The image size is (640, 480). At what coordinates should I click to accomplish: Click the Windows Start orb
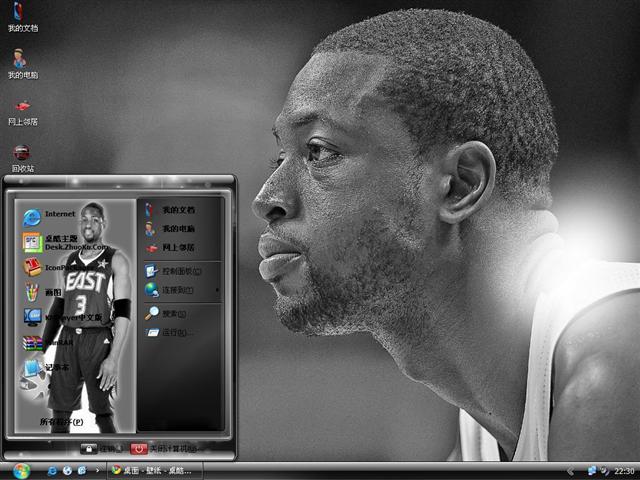coord(21,471)
